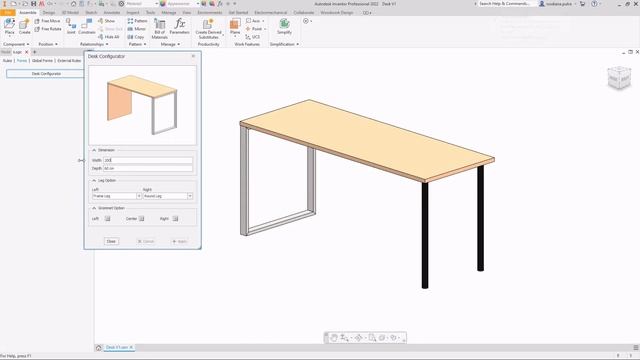
Task: Collapse the Leg Option section
Action: pyautogui.click(x=94, y=180)
